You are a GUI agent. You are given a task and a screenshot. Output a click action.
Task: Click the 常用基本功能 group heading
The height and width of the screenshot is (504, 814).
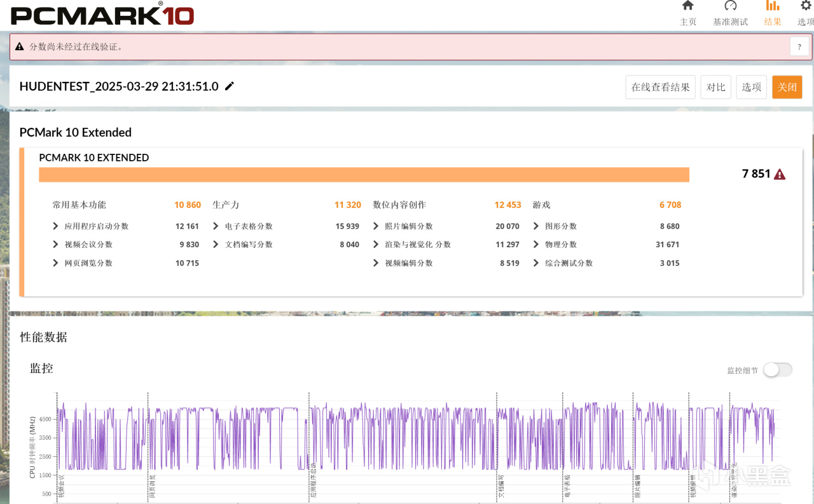[79, 205]
